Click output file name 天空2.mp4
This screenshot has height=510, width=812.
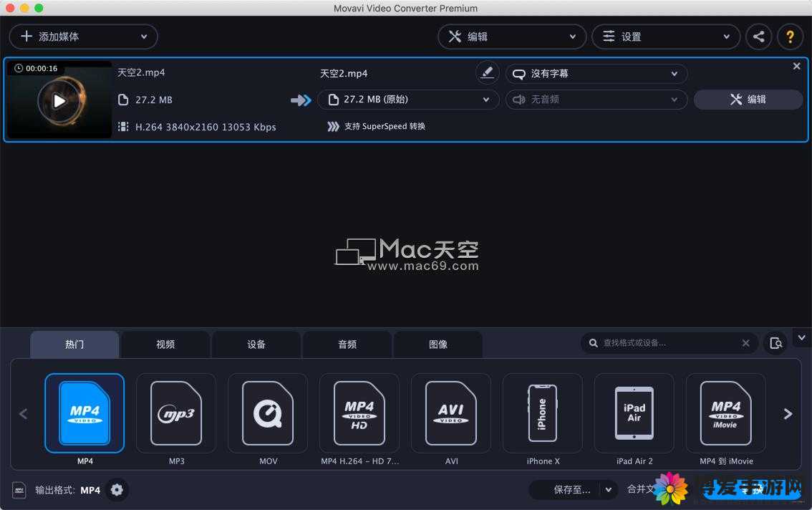(x=344, y=74)
